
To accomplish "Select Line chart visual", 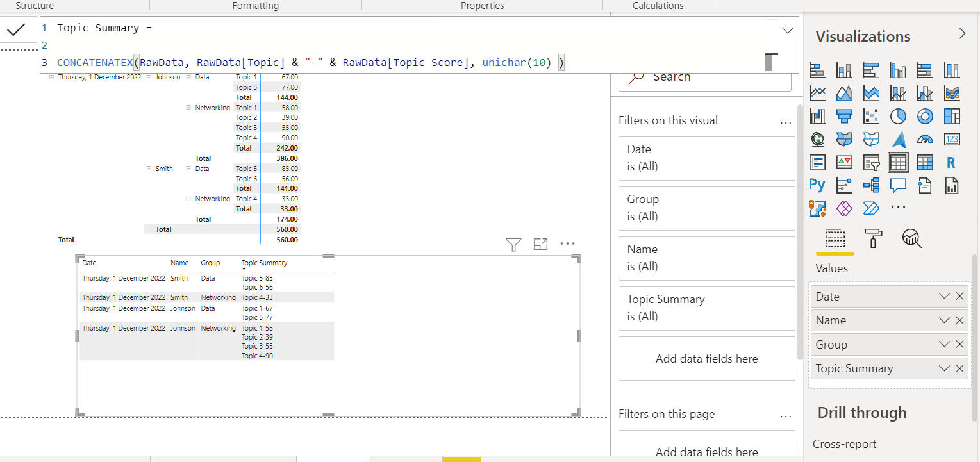I will click(x=817, y=94).
